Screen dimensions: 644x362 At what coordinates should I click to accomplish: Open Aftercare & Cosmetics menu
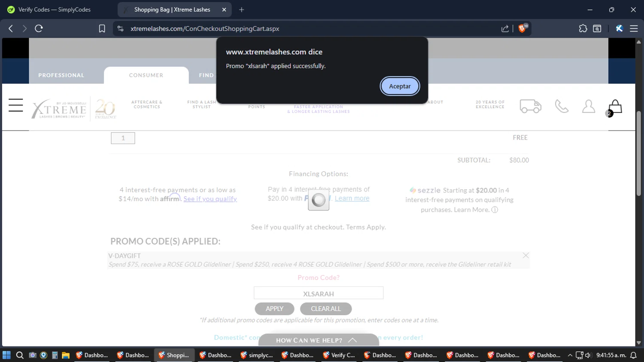(x=147, y=104)
